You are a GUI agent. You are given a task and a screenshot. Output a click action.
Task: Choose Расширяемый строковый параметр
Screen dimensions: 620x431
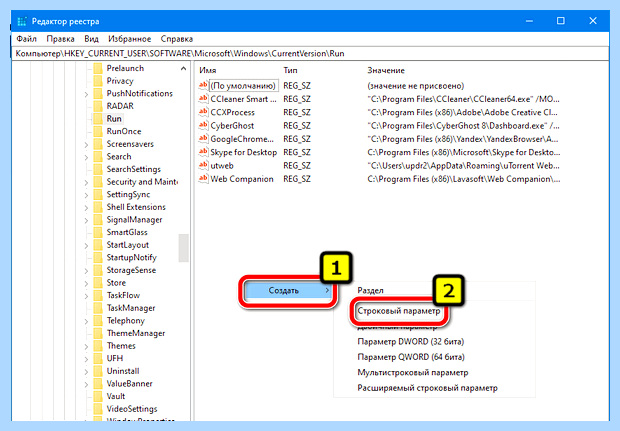click(x=427, y=388)
